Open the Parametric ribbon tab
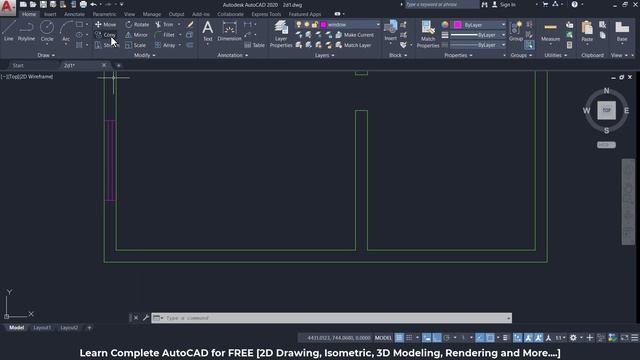Viewport: 640px width, 360px height. point(104,14)
